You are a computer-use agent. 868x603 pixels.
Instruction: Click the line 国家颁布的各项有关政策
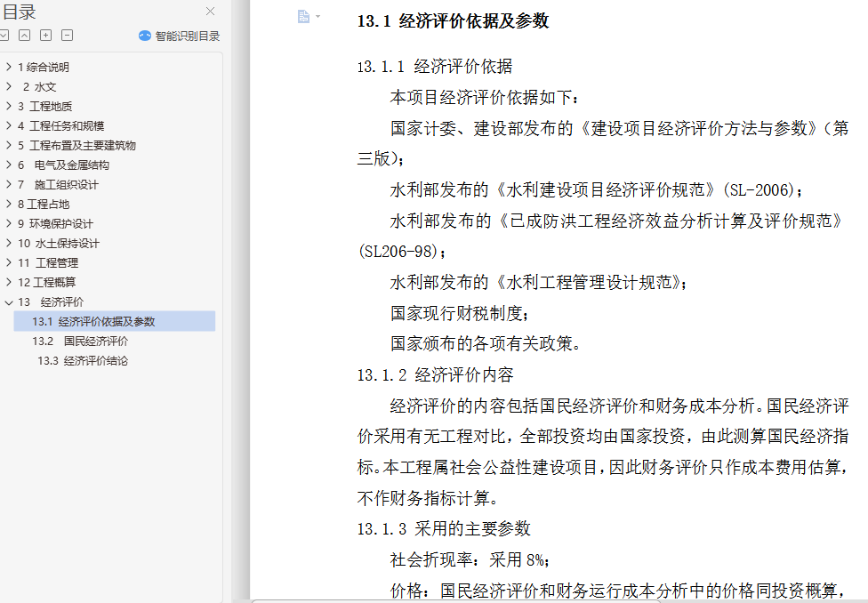coord(486,344)
